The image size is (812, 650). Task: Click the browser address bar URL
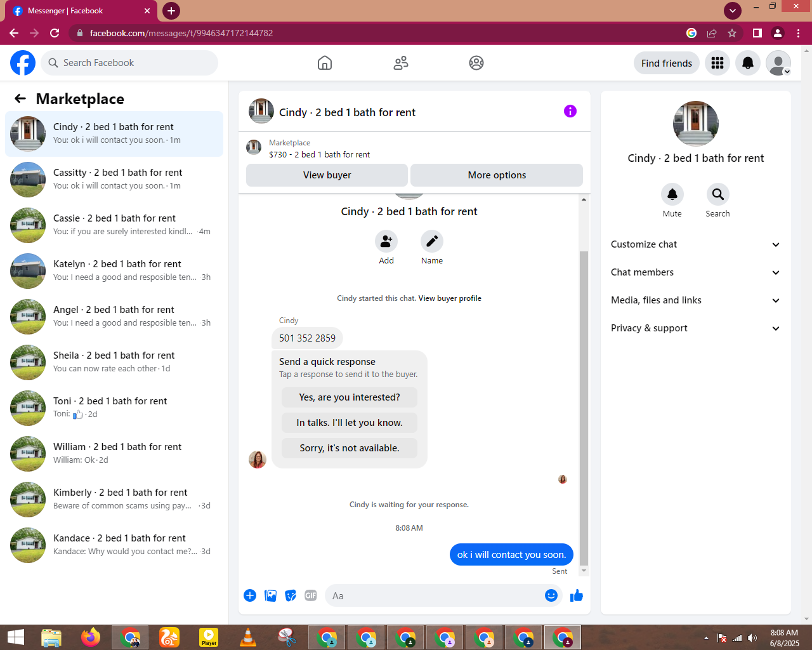tap(181, 33)
